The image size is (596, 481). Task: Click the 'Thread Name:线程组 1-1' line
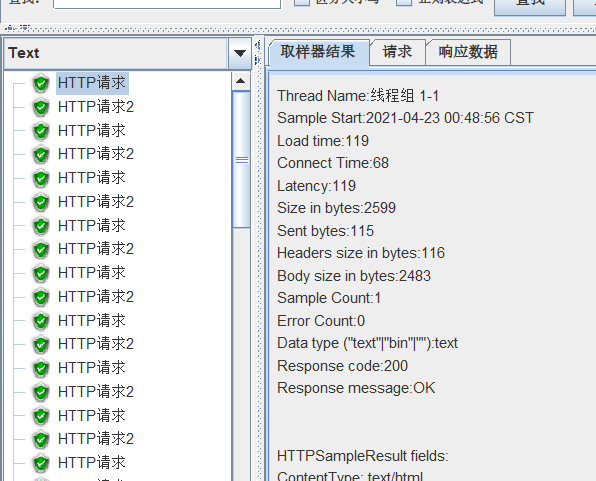click(358, 96)
